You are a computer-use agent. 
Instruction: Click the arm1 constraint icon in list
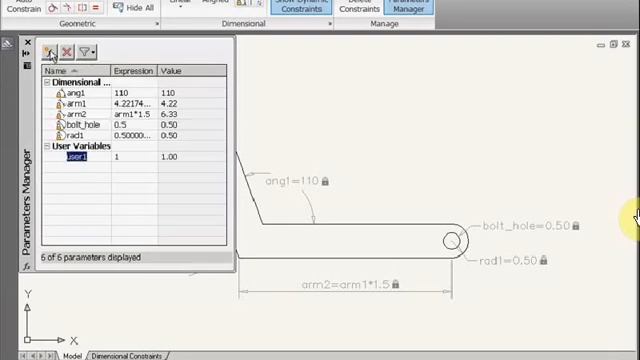[x=60, y=104]
